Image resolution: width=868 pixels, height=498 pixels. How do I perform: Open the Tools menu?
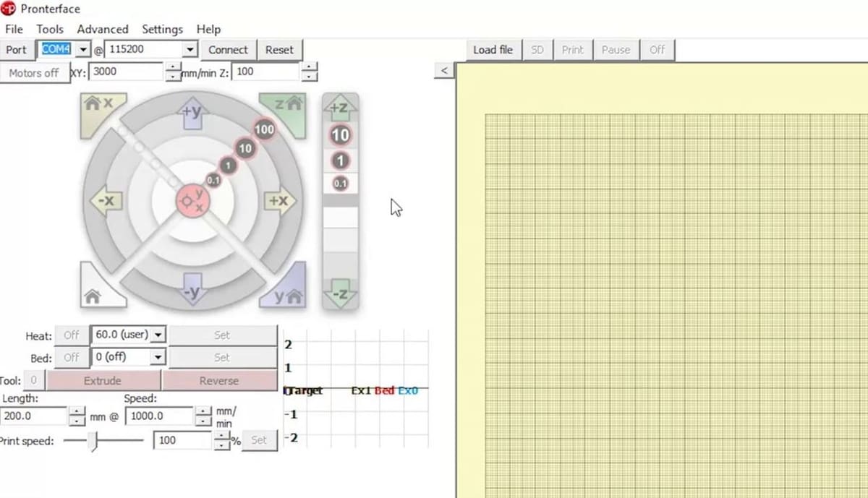pos(50,29)
